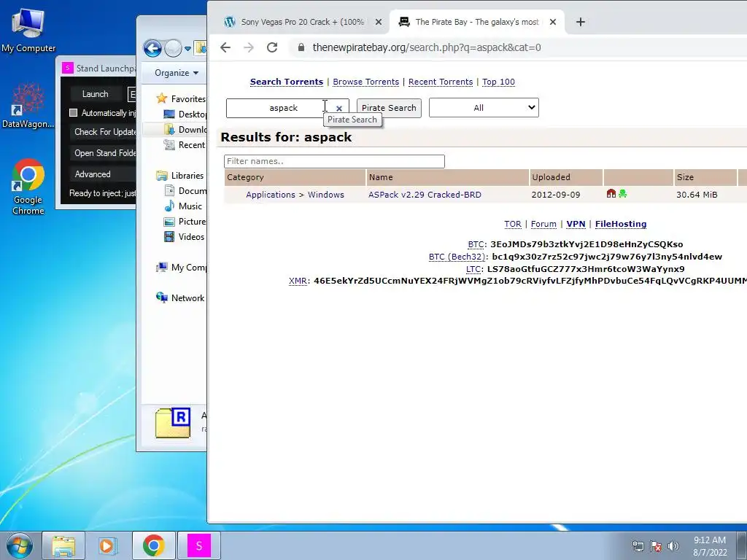This screenshot has height=560, width=747.
Task: Open Google Chrome desktop shortcut
Action: [x=28, y=186]
